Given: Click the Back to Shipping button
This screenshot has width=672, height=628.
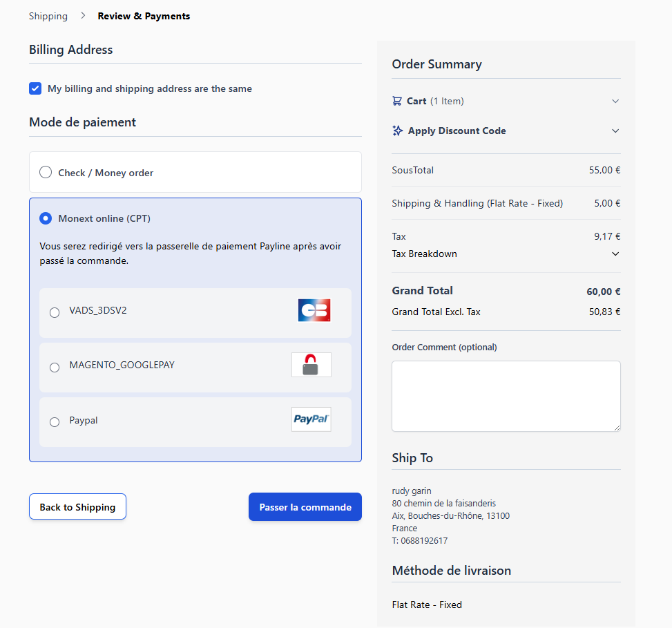Looking at the screenshot, I should pyautogui.click(x=77, y=506).
